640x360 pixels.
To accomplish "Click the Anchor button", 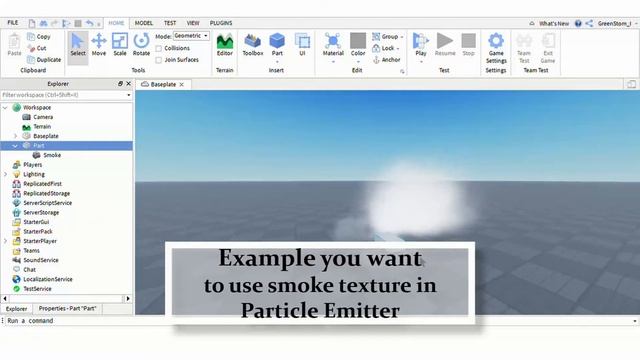I will (387, 60).
